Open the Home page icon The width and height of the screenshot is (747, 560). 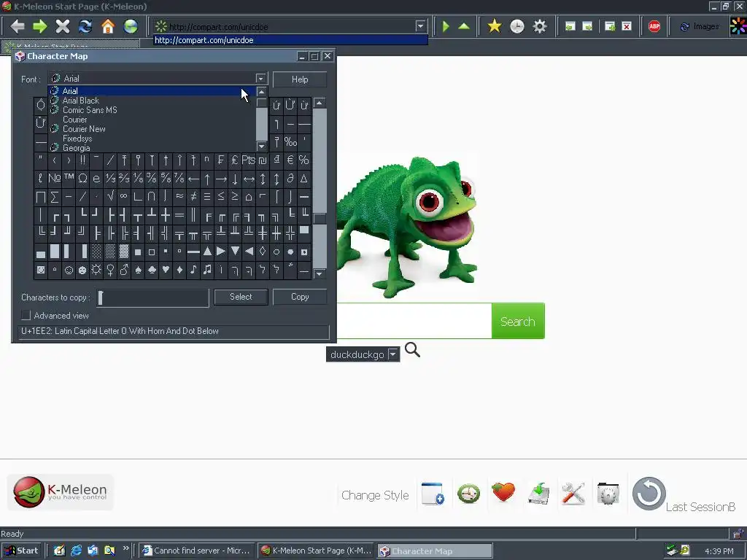(x=108, y=26)
